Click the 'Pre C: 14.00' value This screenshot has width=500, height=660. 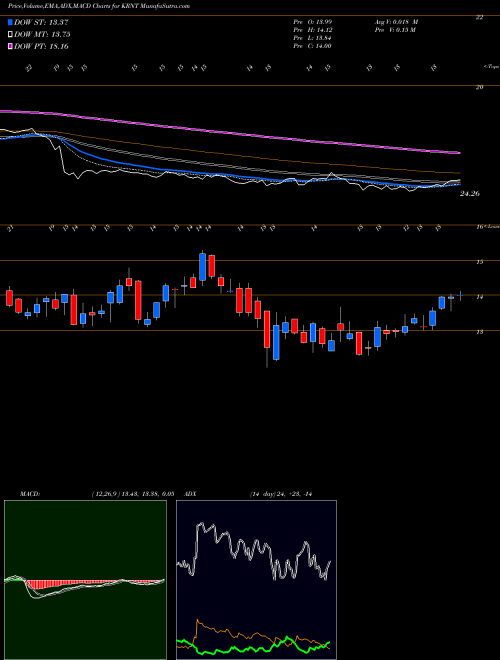[312, 46]
